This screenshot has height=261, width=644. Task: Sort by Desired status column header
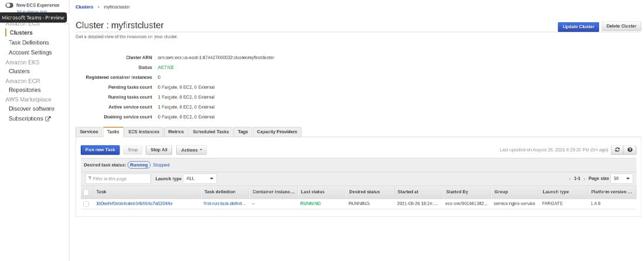(x=364, y=191)
